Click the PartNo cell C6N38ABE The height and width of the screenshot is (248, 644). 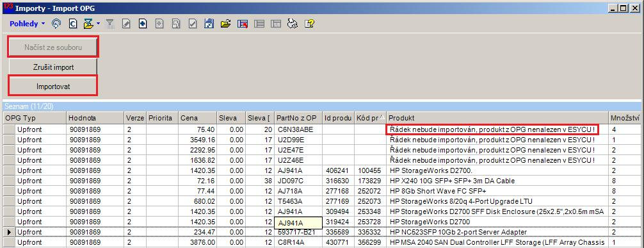click(x=298, y=129)
